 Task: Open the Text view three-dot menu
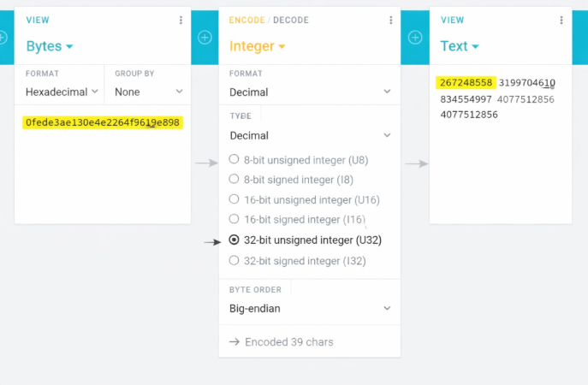click(x=562, y=20)
